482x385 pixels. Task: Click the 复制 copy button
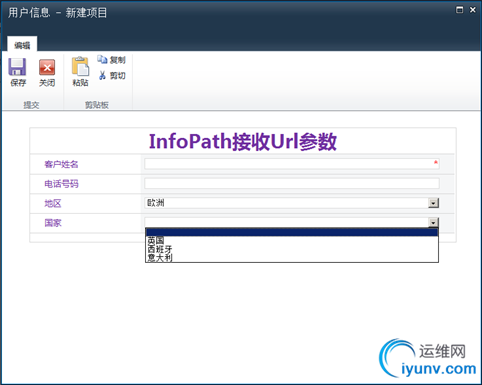(112, 60)
